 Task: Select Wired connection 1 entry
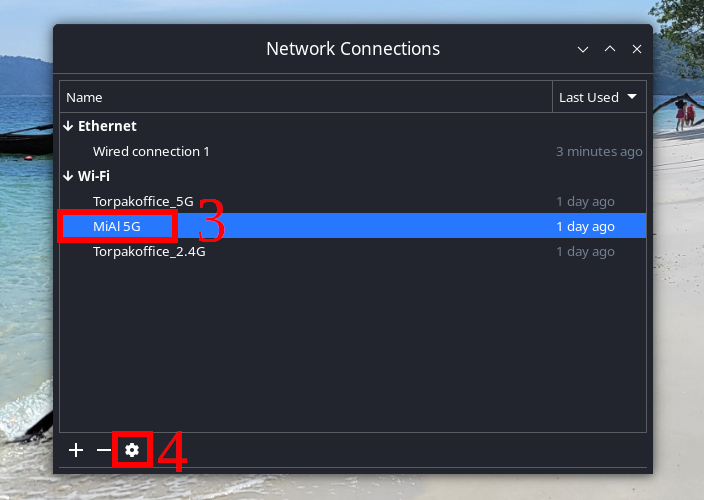(x=151, y=152)
